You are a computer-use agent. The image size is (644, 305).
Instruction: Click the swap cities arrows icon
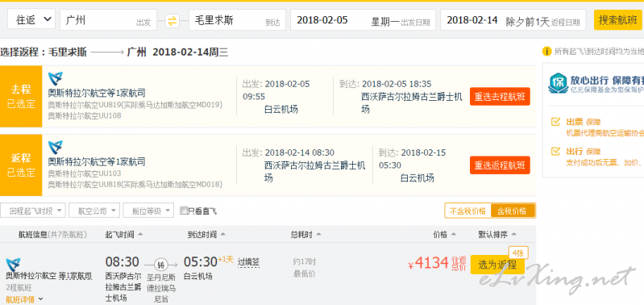pyautogui.click(x=172, y=20)
